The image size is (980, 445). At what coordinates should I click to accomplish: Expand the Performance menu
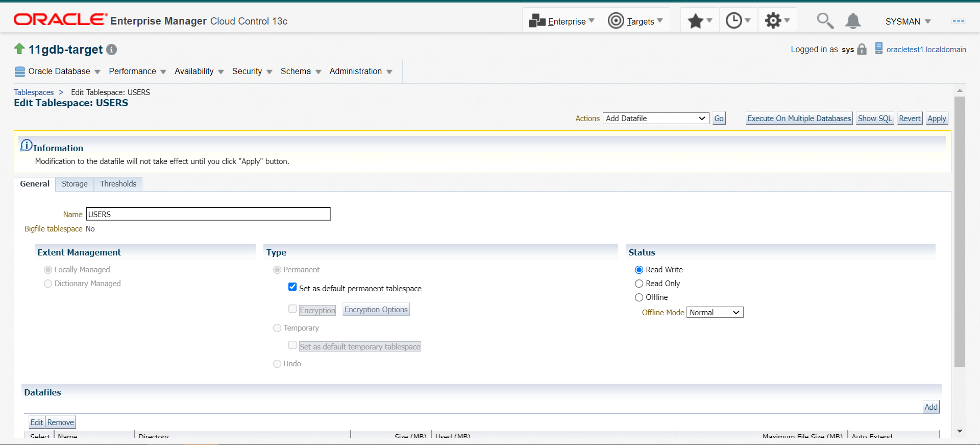(x=137, y=72)
